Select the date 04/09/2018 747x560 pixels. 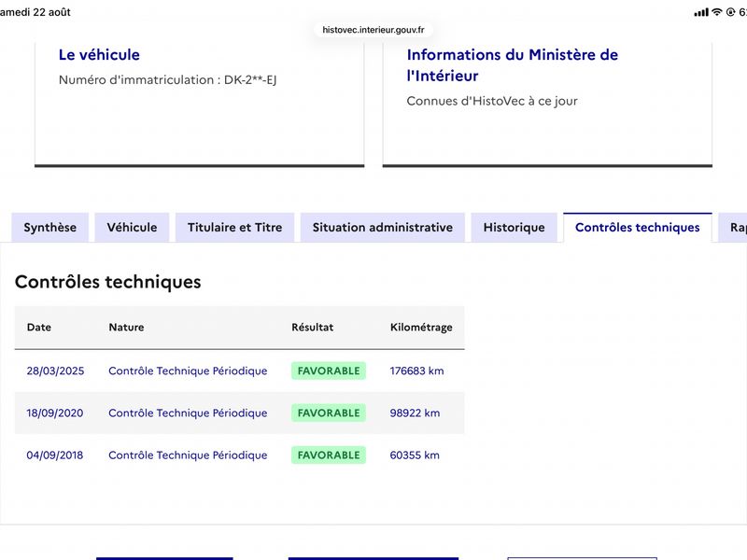(55, 455)
